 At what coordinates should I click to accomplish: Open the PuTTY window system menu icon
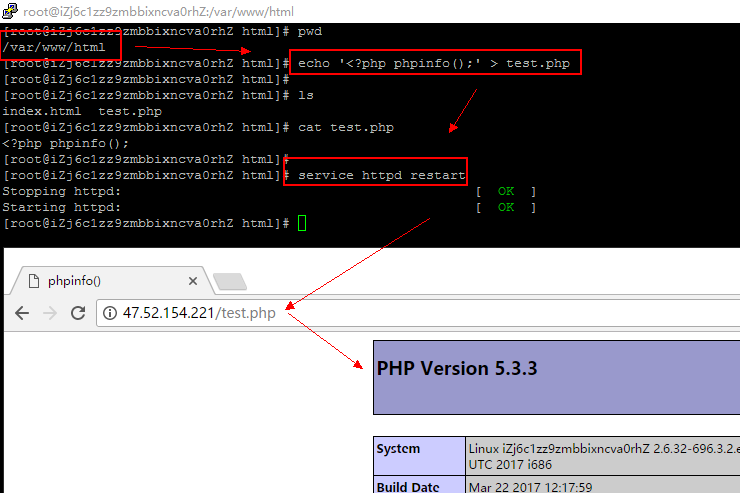pos(11,11)
